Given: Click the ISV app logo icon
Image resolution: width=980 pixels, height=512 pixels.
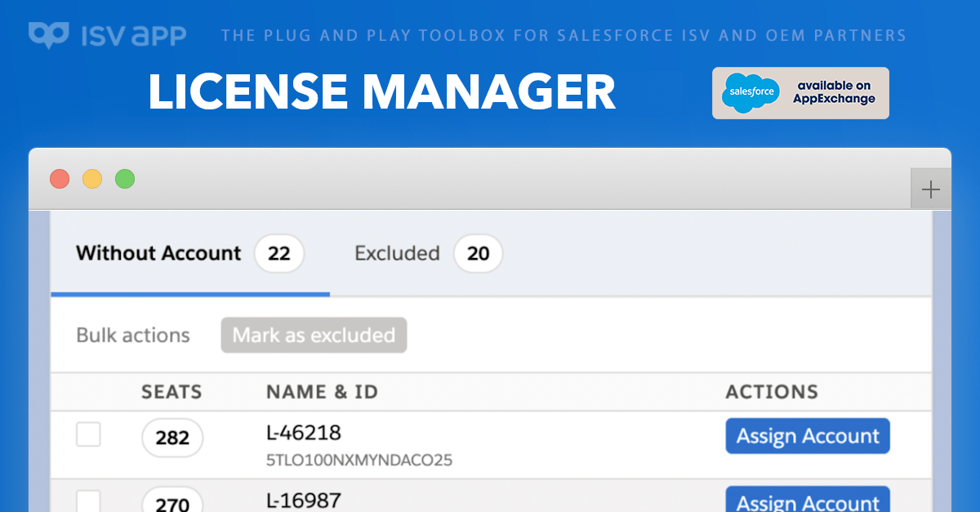Looking at the screenshot, I should (x=48, y=35).
